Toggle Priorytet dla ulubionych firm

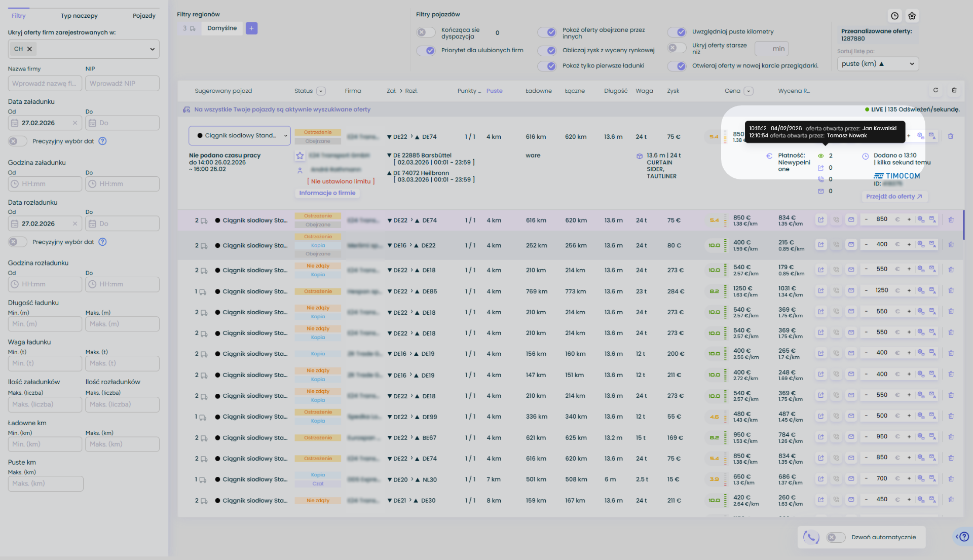tap(426, 51)
